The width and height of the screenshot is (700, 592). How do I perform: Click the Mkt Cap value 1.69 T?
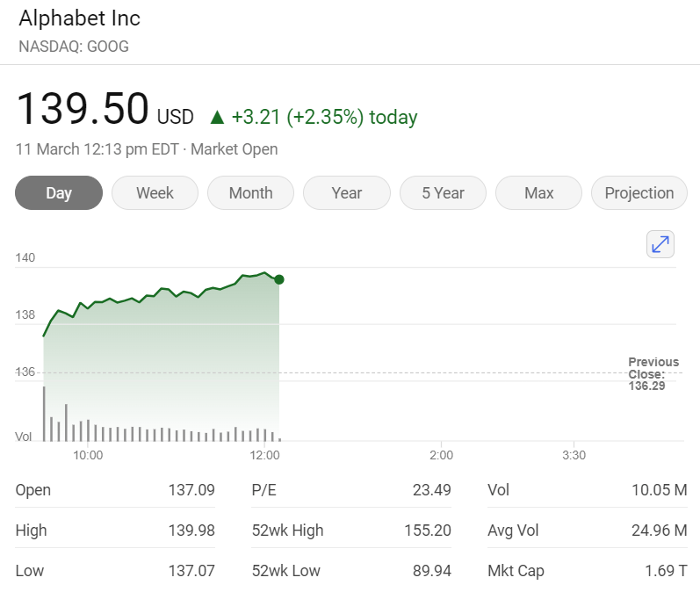pos(666,571)
